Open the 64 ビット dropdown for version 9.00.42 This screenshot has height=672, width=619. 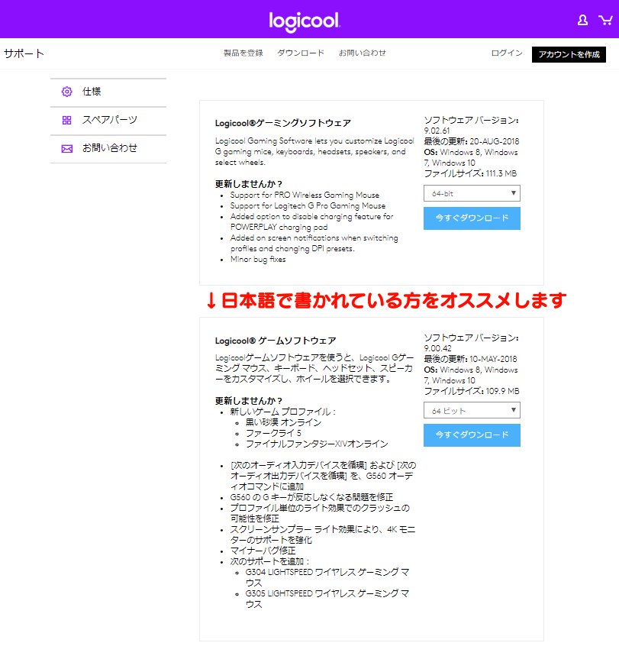[472, 411]
